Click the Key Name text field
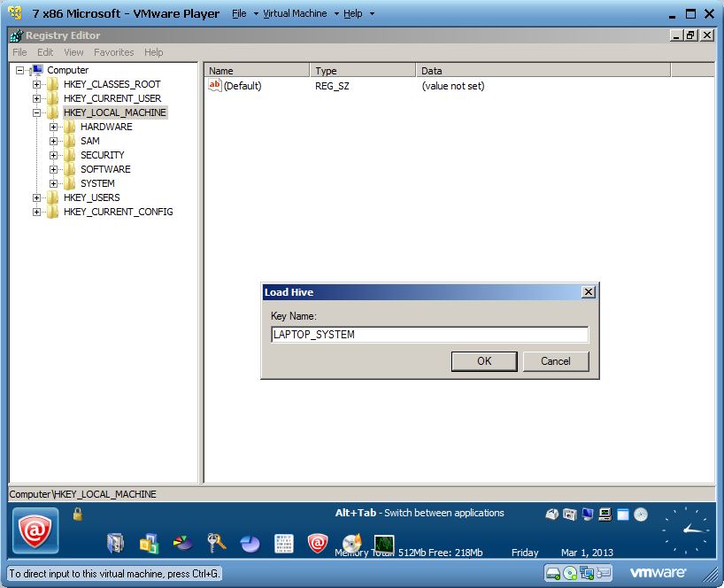The height and width of the screenshot is (588, 724). [x=430, y=335]
